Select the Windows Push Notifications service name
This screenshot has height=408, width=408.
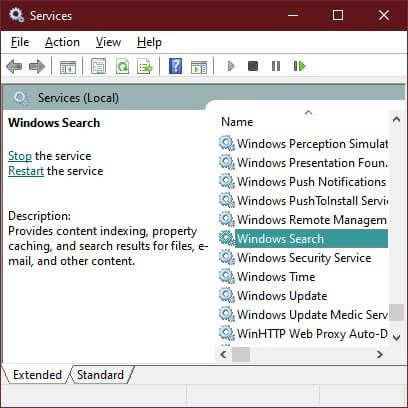[311, 182]
